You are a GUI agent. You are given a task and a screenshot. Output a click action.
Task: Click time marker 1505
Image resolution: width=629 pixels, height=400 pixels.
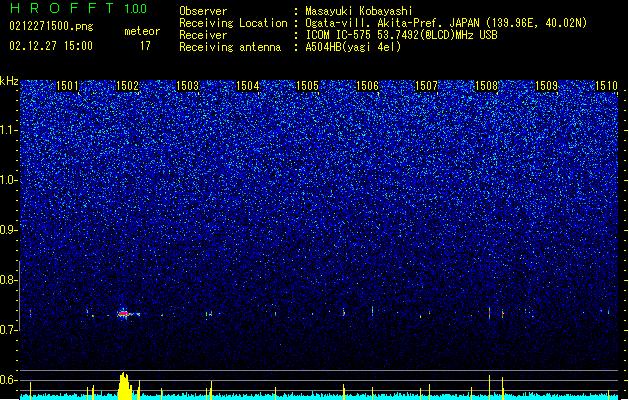pos(307,86)
